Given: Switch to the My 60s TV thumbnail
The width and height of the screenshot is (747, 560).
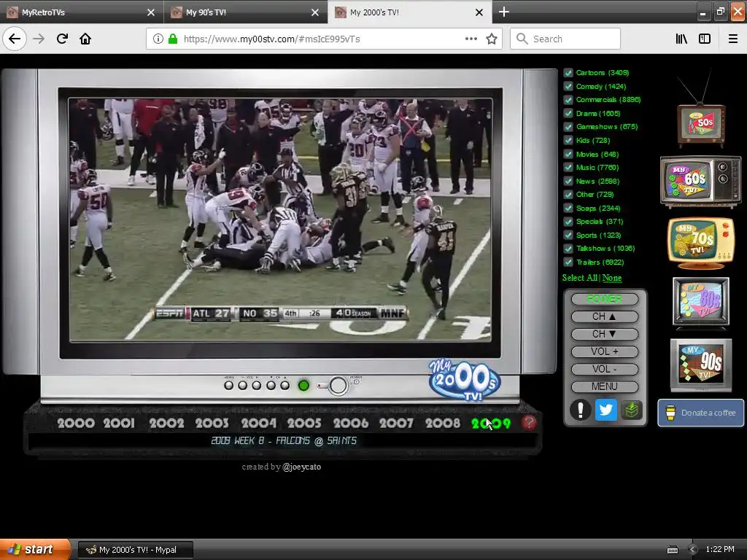Looking at the screenshot, I should click(x=701, y=182).
